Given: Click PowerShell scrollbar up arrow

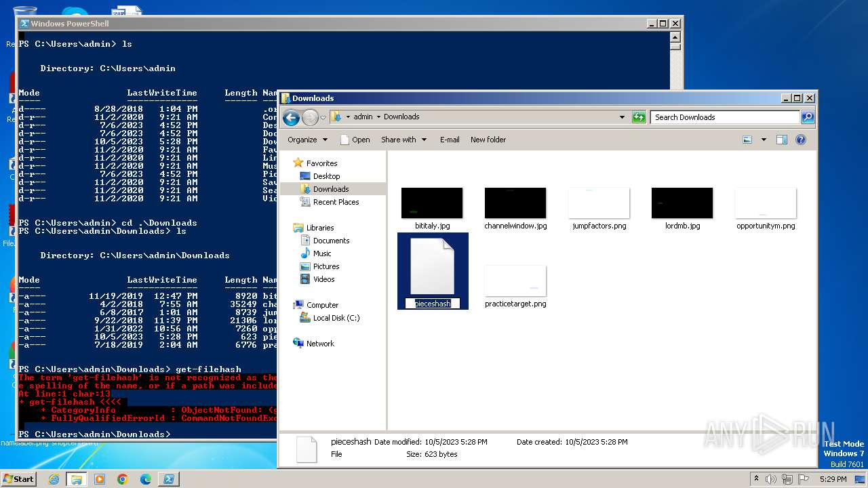Looking at the screenshot, I should pos(675,37).
